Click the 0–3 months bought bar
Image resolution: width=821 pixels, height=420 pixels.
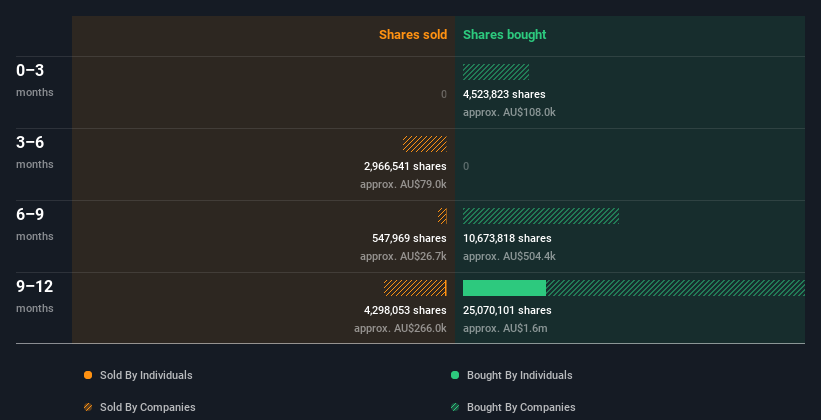pos(496,72)
